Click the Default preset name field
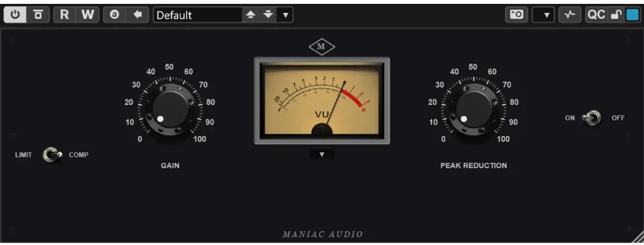The height and width of the screenshot is (245, 644). pos(198,15)
